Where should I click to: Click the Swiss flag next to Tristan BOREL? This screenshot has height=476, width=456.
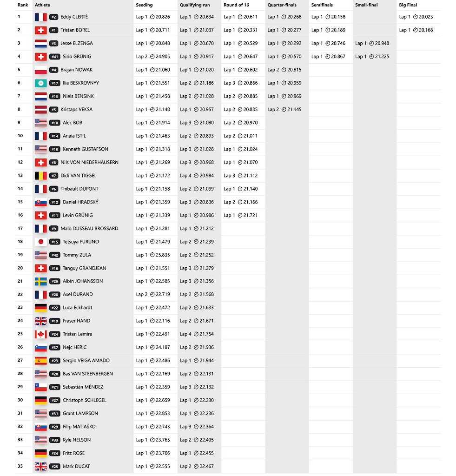point(41,30)
